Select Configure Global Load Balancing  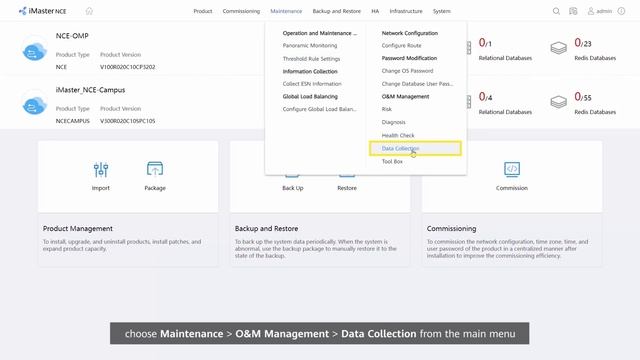pos(319,109)
